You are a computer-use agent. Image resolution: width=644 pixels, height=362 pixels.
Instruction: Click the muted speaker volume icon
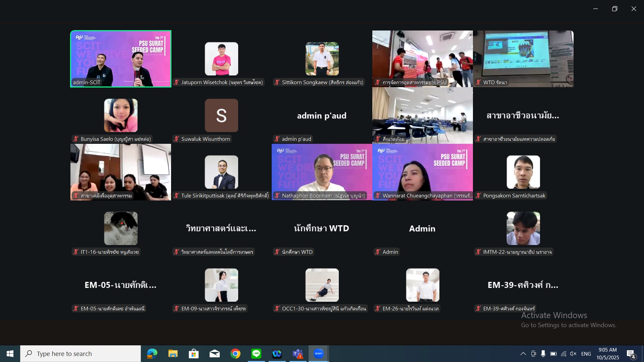[573, 354]
